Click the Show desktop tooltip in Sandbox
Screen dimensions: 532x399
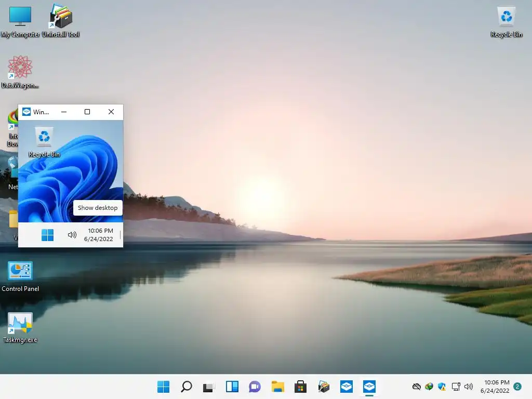[x=98, y=208]
